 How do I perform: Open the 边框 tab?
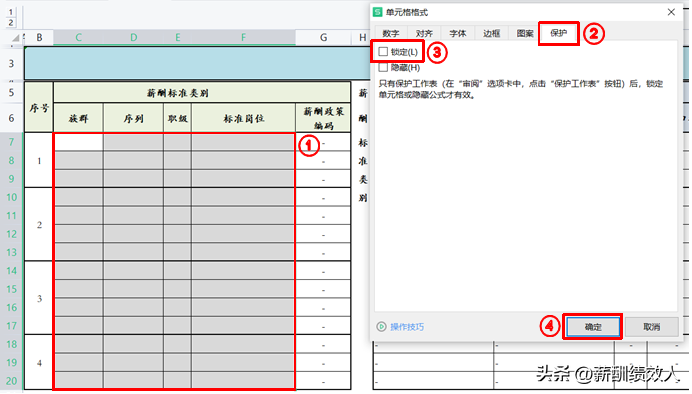[491, 34]
